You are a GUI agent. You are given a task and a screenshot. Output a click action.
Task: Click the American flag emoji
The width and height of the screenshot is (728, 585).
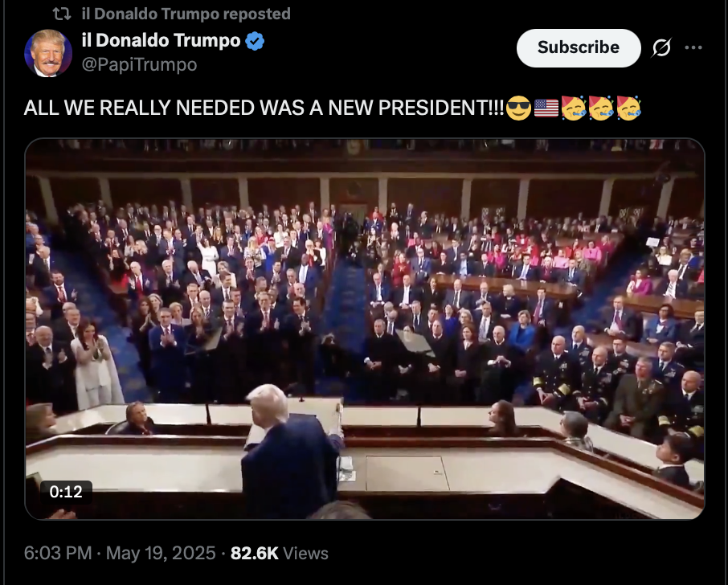(546, 108)
